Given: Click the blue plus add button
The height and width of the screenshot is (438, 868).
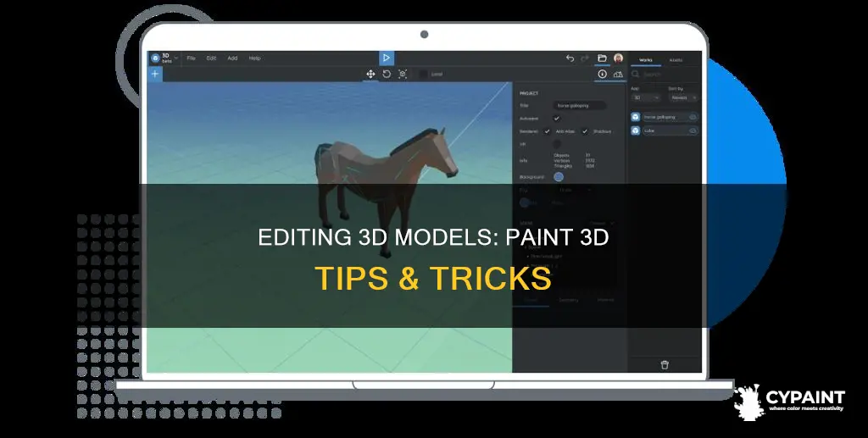Looking at the screenshot, I should 155,74.
